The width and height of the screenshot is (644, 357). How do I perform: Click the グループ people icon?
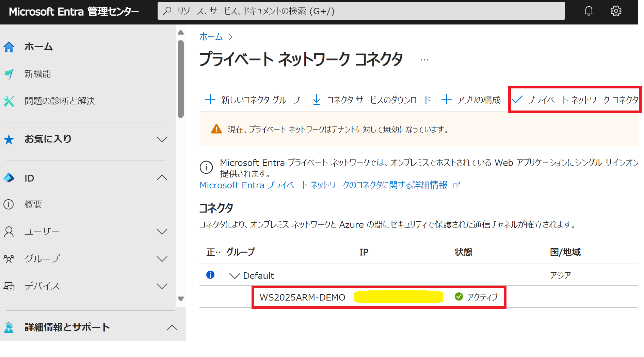coord(9,259)
